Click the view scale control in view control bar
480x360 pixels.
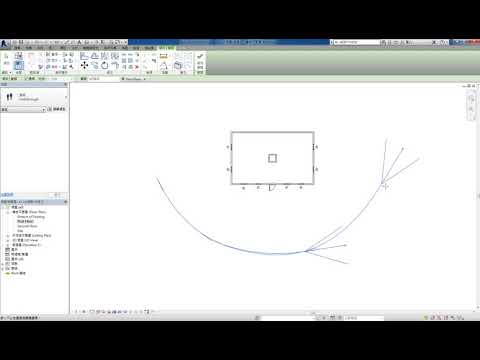(x=76, y=312)
